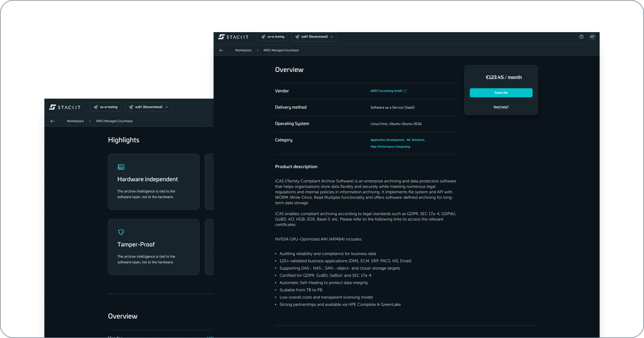Screen dimensions: 644x338
Task: Go to Marketplace breadcrumb in right window
Action: 243,50
